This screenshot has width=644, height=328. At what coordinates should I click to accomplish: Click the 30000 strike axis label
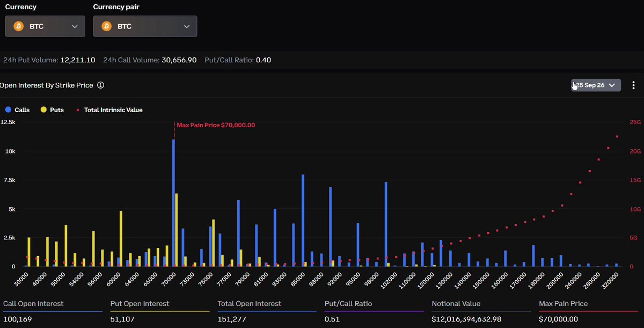tap(21, 280)
